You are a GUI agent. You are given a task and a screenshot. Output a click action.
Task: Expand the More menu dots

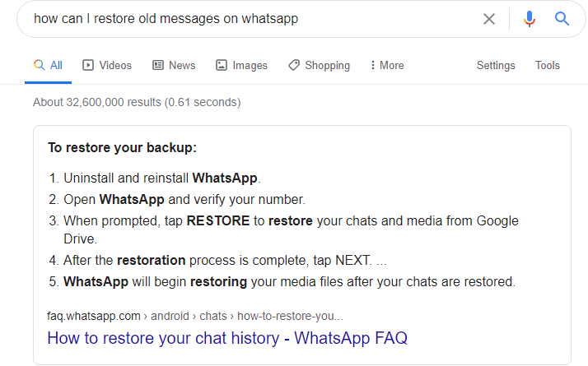click(x=372, y=65)
